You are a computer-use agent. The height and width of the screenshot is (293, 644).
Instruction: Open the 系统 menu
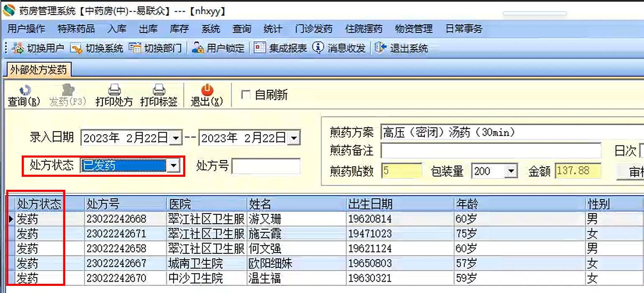click(x=210, y=29)
